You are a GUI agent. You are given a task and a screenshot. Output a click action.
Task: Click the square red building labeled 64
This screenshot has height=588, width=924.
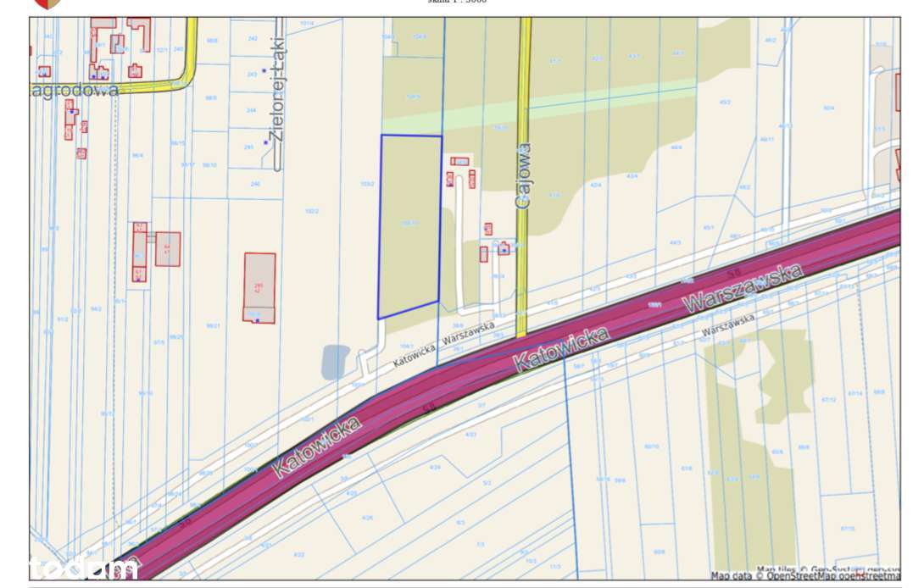(168, 248)
